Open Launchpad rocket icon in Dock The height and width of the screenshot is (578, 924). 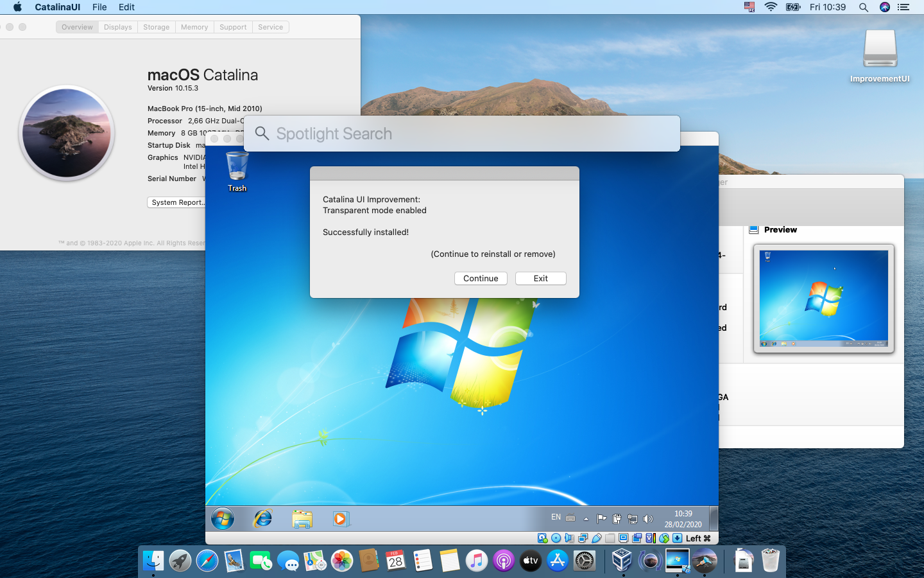[x=180, y=561]
